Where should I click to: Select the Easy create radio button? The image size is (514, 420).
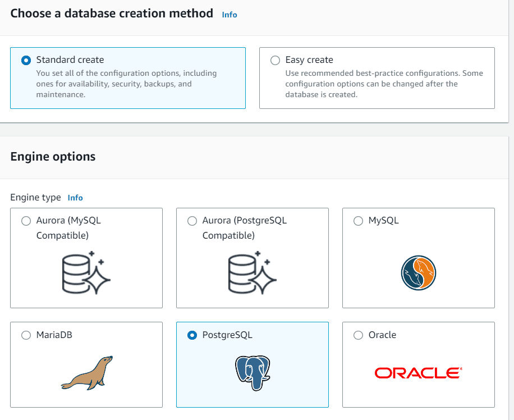275,61
